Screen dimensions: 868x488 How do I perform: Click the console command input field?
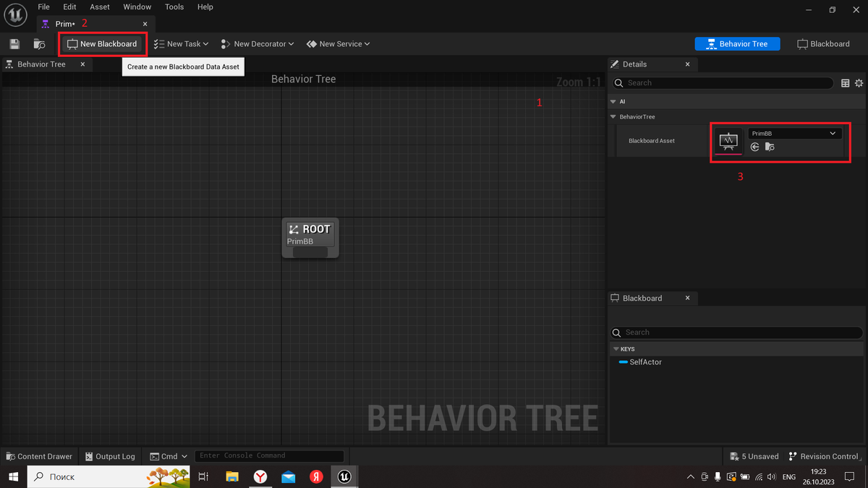coord(269,456)
